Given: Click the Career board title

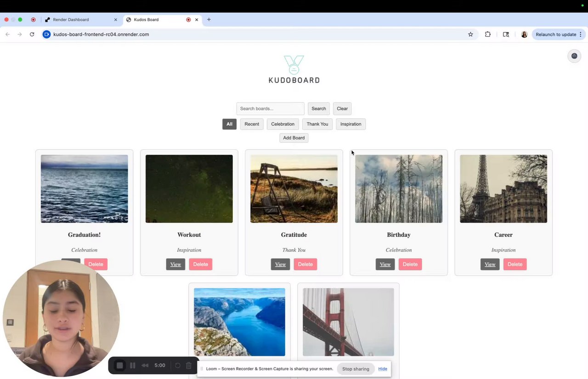Looking at the screenshot, I should coord(503,235).
